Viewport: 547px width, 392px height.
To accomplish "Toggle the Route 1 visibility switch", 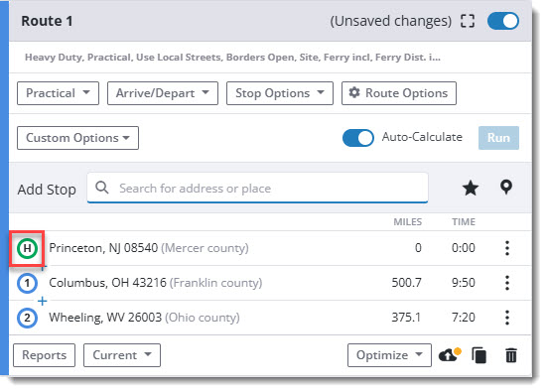I will click(503, 21).
